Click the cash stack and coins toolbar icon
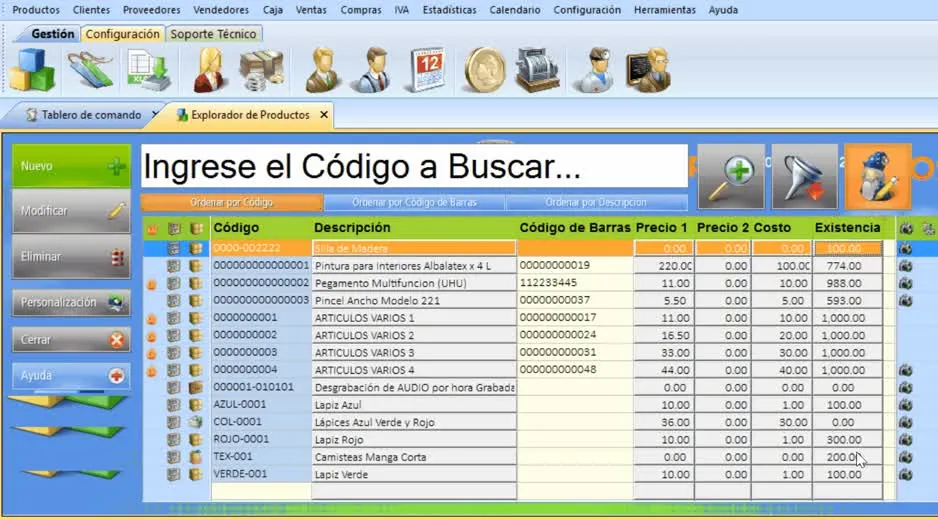 [x=261, y=71]
